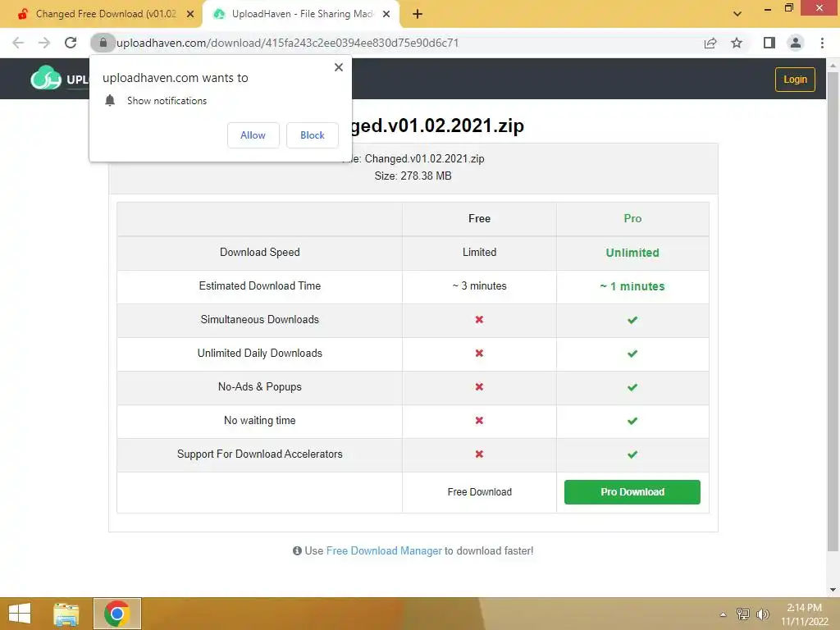Viewport: 840px width, 630px height.
Task: Click the 'Size: 278.38 MB' text
Action: pyautogui.click(x=413, y=176)
